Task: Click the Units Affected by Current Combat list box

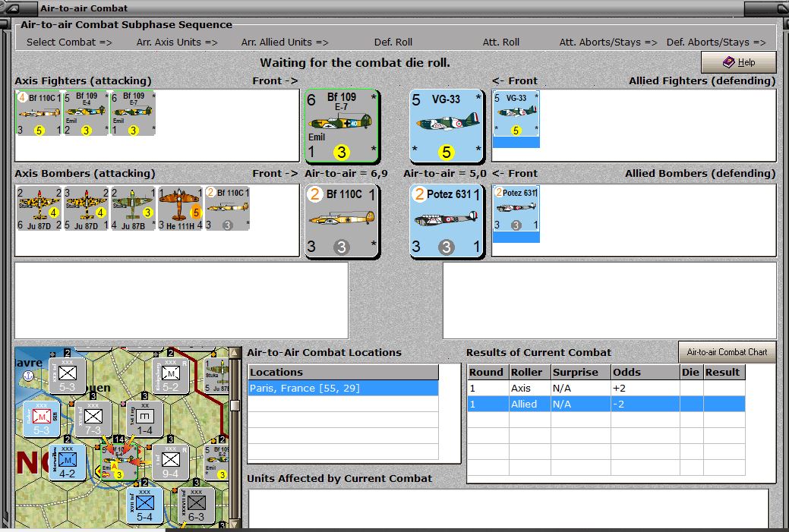Action: [x=508, y=508]
